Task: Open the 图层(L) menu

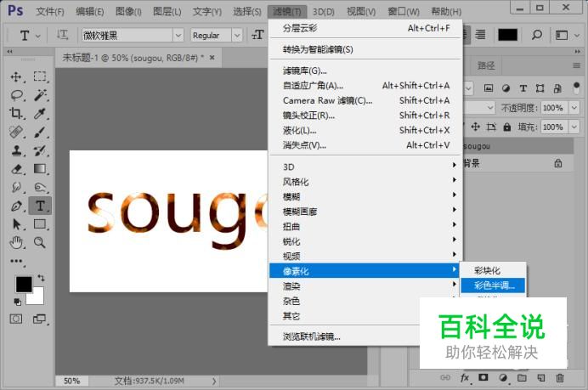Action: click(x=167, y=12)
